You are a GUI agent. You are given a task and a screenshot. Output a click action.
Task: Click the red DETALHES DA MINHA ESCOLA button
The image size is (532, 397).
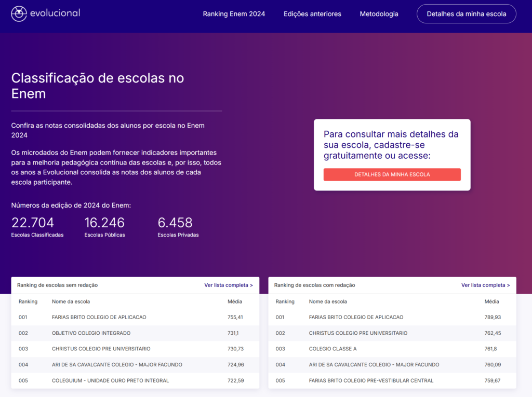tap(392, 174)
